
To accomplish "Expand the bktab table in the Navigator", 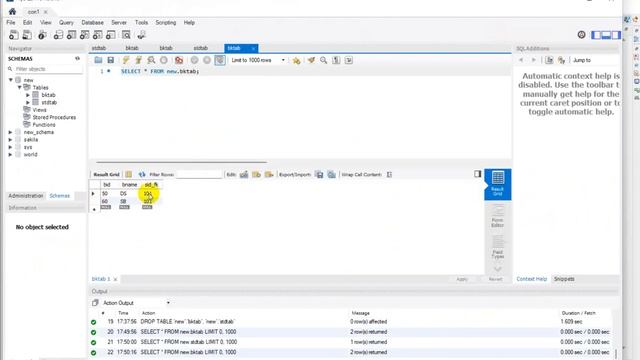I will pyautogui.click(x=28, y=95).
